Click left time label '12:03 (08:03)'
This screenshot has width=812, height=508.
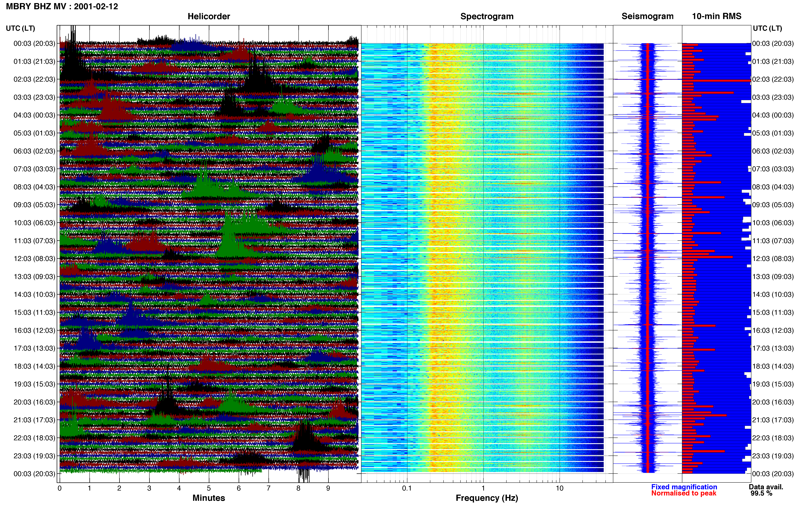click(34, 258)
